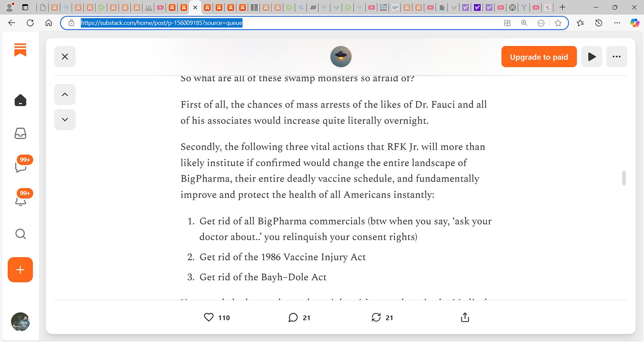This screenshot has width=644, height=342.
Task: Open the apps icon in address bar
Action: (x=507, y=23)
